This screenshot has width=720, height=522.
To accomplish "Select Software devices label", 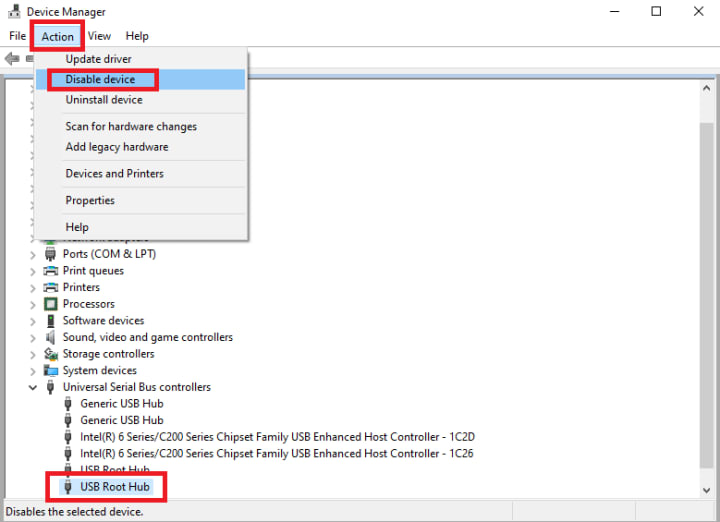I will tap(103, 320).
